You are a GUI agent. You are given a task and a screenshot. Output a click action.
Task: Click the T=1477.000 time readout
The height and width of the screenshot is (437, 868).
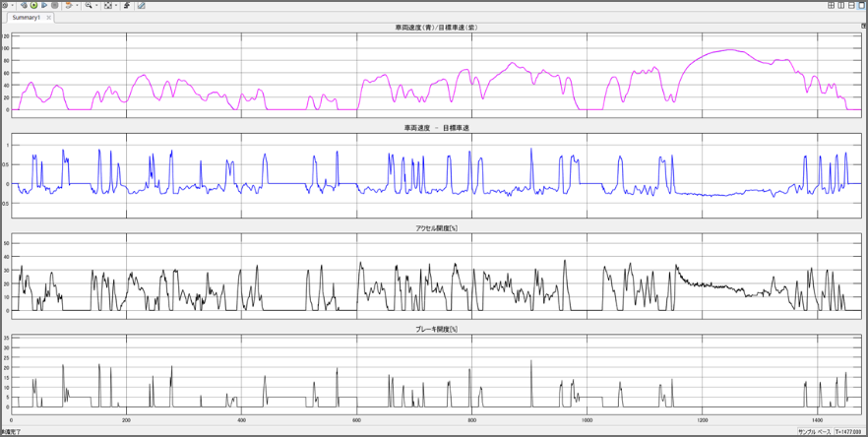click(848, 431)
